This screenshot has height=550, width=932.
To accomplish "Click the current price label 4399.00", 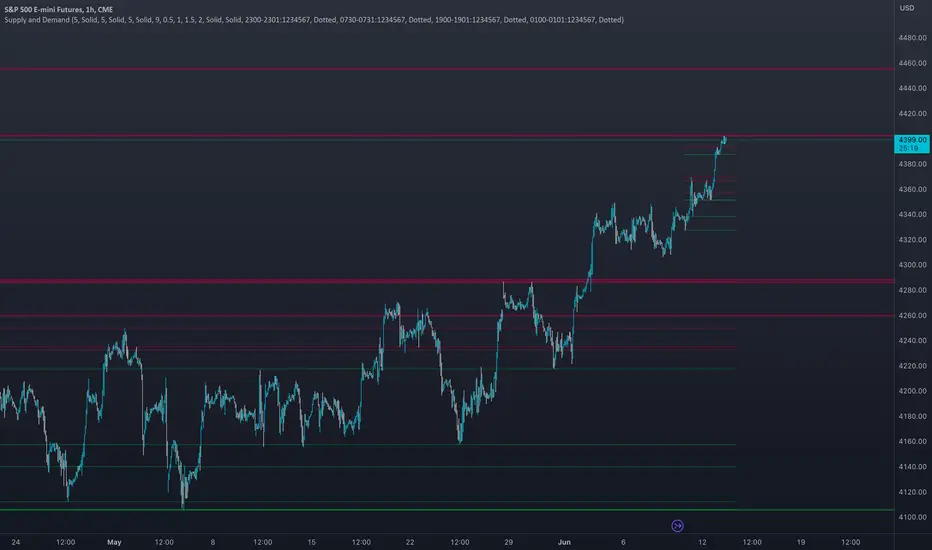I will 912,140.
